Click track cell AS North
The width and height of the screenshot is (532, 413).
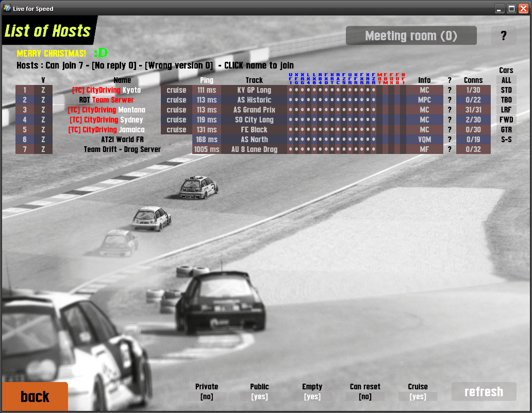click(254, 139)
